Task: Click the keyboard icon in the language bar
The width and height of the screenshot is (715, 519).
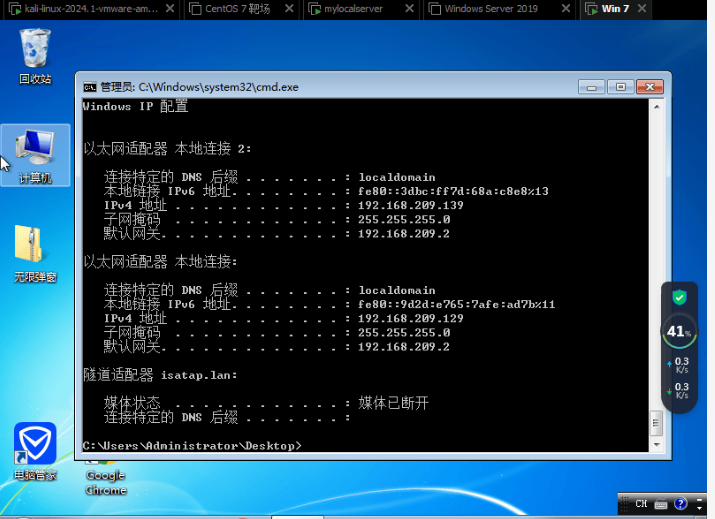Action: click(661, 503)
